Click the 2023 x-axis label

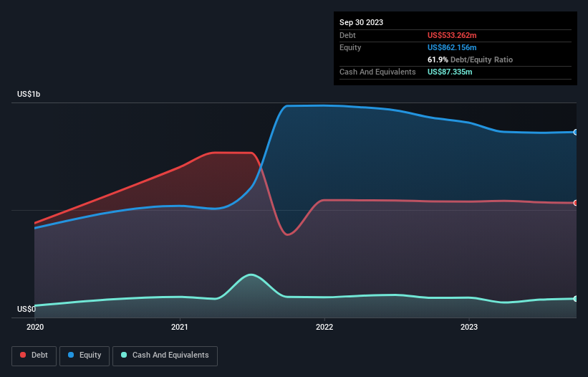(x=469, y=327)
